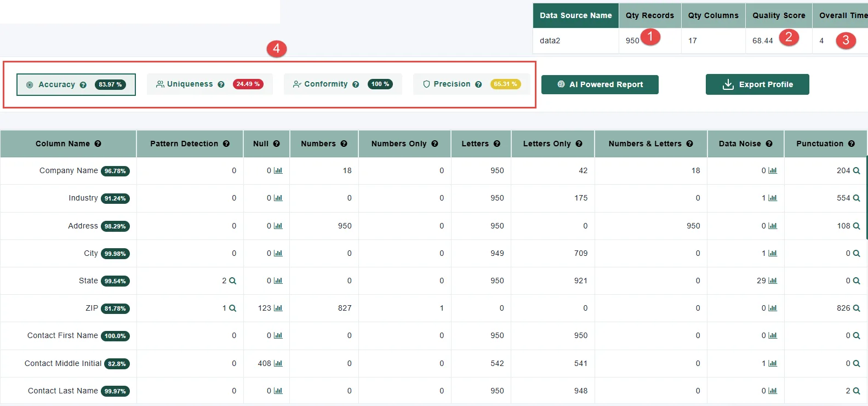Screen dimensions: 868x406
Task: Click the 68.44 quality score value
Action: 763,41
